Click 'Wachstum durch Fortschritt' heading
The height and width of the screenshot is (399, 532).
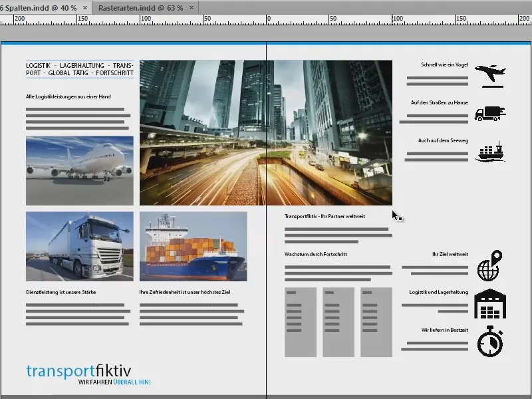(315, 254)
